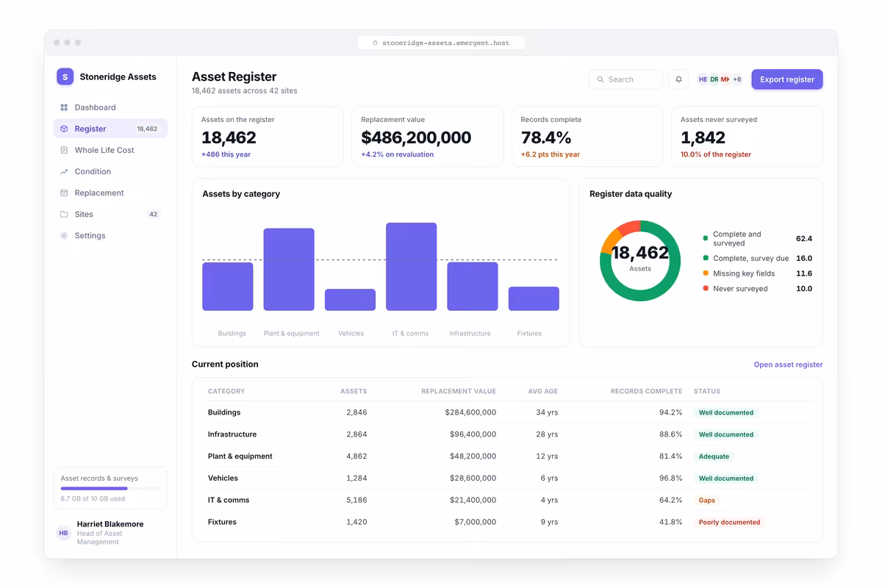Click the search magnifier icon
The height and width of the screenshot is (588, 882).
600,79
